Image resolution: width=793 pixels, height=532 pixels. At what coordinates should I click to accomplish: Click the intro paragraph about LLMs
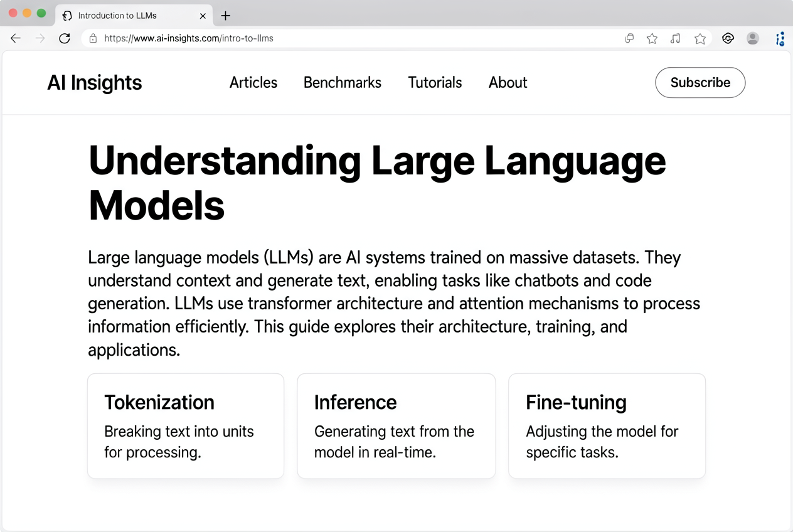coord(394,303)
